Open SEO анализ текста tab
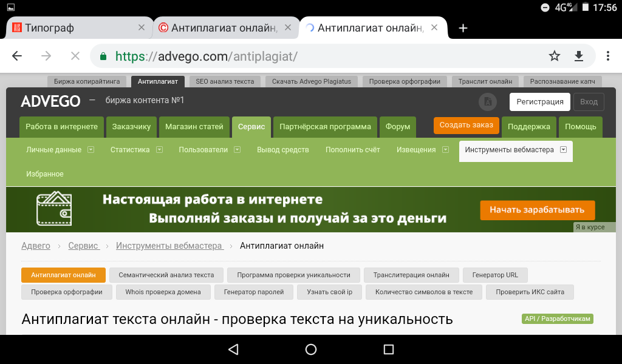 tap(225, 81)
